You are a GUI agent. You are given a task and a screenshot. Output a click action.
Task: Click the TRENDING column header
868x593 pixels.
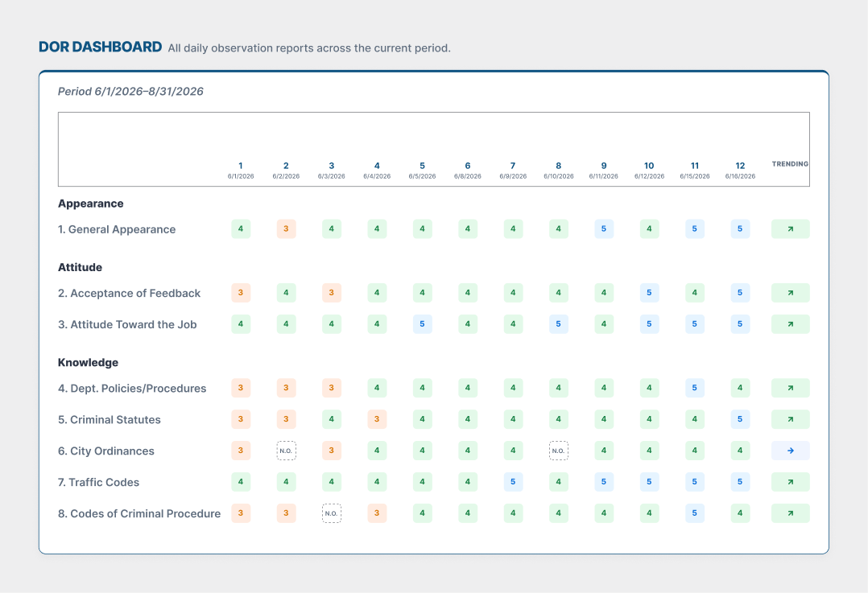tap(790, 164)
